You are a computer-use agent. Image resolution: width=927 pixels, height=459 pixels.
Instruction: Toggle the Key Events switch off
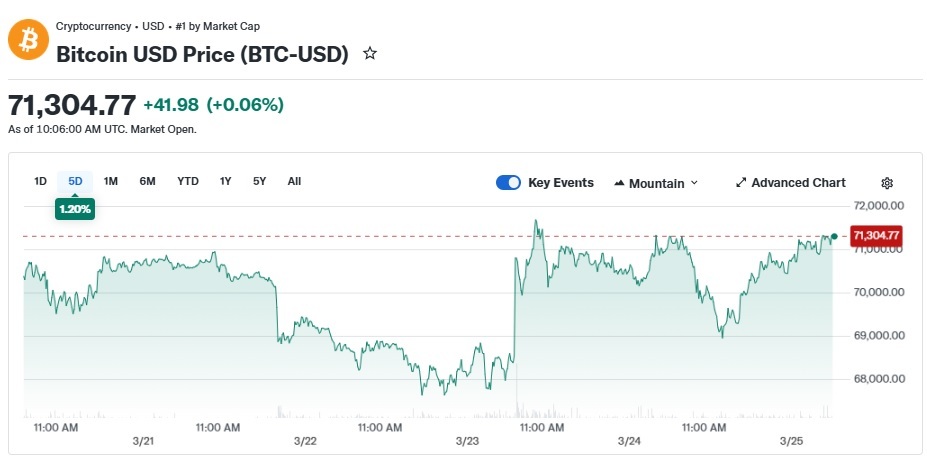click(x=509, y=183)
